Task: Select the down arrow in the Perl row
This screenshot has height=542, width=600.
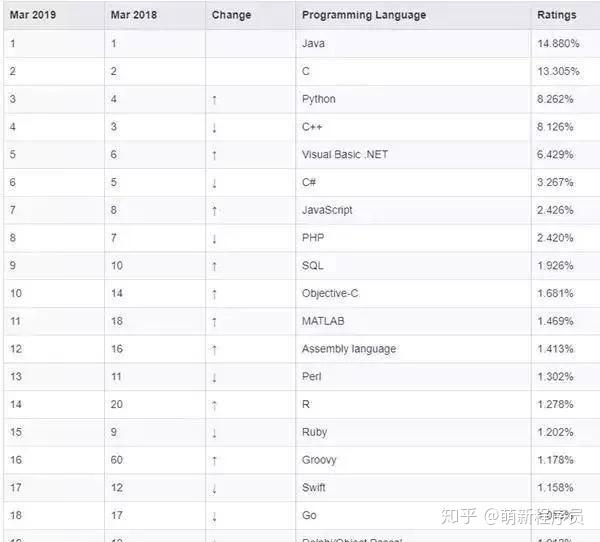Action: (214, 377)
